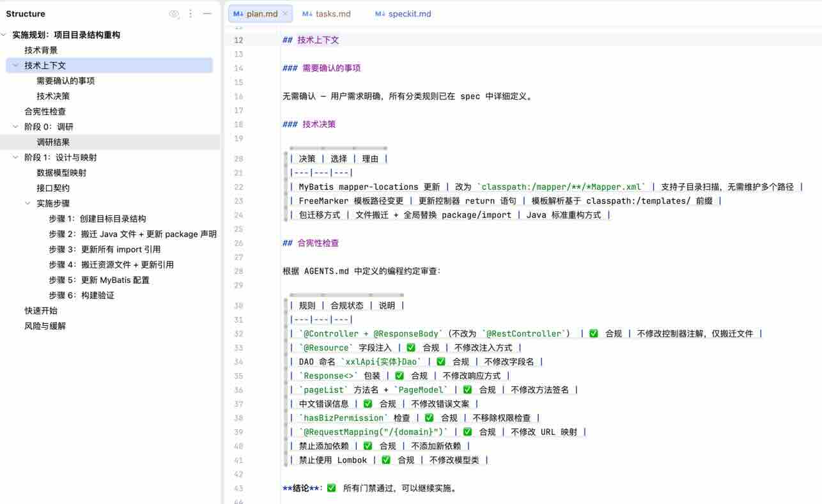
Task: Click the 禁止添加依赖 table row
Action: pos(380,447)
